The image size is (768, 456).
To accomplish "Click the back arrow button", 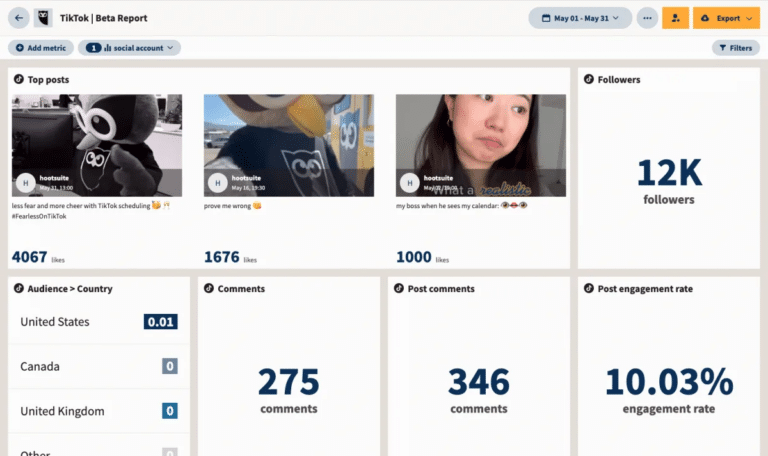I will (19, 18).
